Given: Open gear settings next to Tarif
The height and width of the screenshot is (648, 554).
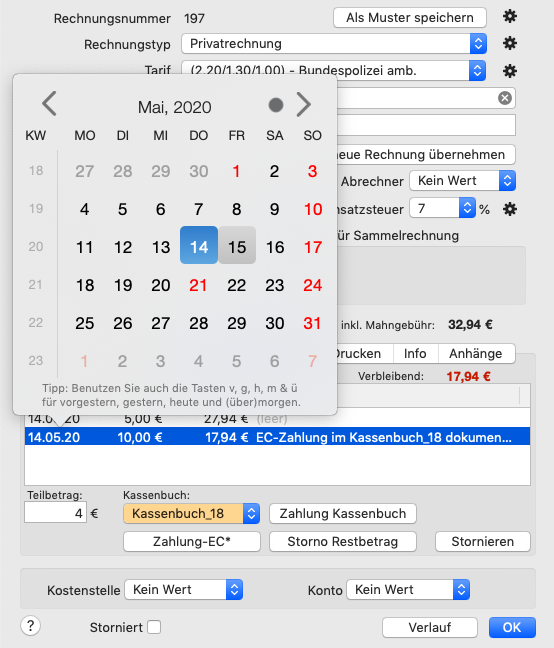Looking at the screenshot, I should tap(510, 71).
